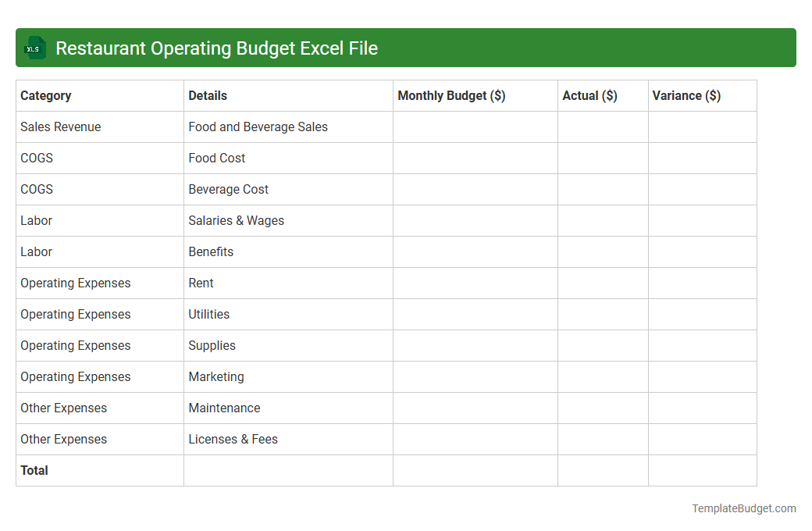The height and width of the screenshot is (531, 812).
Task: Select the Variance ($) column header
Action: pos(686,95)
